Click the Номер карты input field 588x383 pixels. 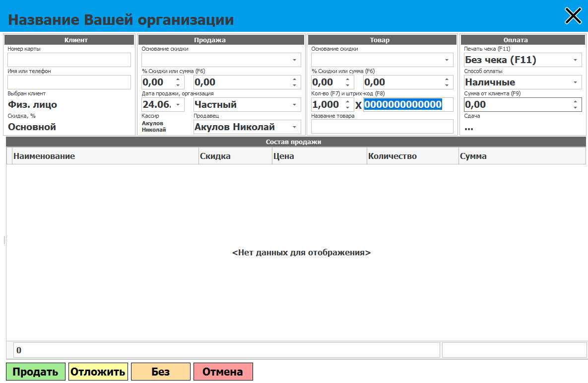click(69, 60)
